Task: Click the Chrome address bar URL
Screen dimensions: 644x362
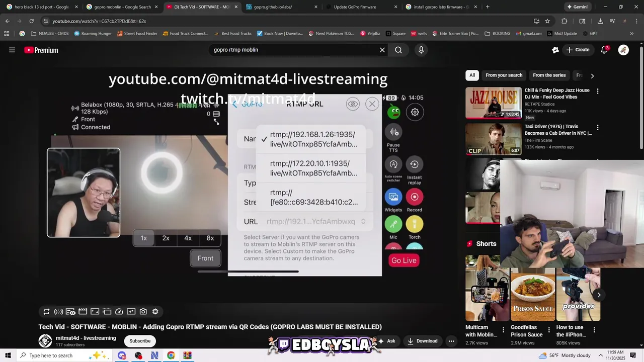Action: point(99,21)
